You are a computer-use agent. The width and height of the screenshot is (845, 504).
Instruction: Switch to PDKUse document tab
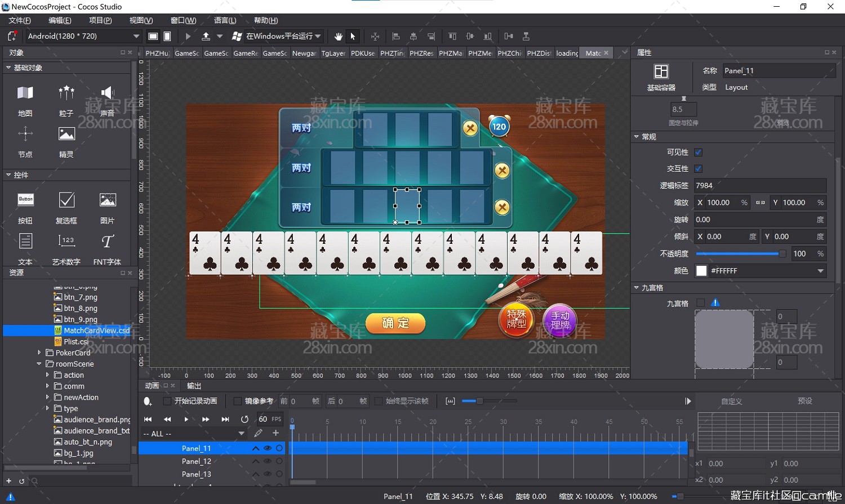[363, 53]
